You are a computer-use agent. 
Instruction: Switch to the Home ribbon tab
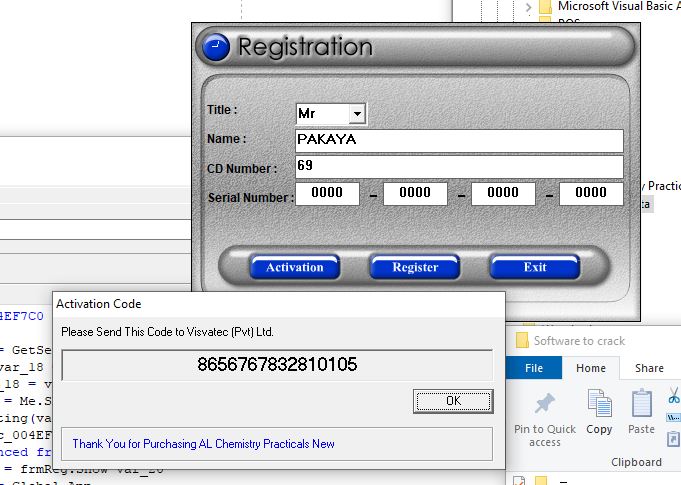[x=591, y=368]
